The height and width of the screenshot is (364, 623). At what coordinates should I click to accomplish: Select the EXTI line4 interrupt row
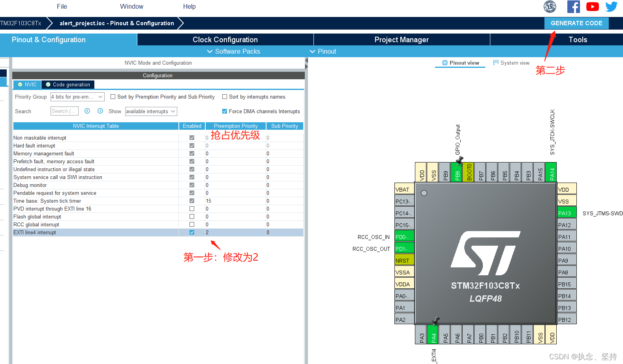pyautogui.click(x=158, y=232)
